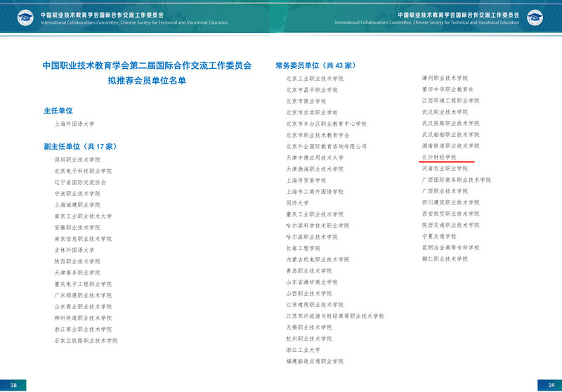Click the entry '江苏苏州旅游与财经高等职业技术学校'
Viewport: 562px width, 392px height.
pyautogui.click(x=335, y=316)
